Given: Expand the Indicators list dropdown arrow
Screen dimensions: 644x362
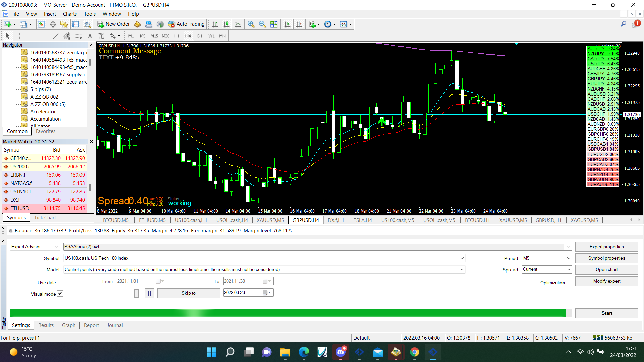Looking at the screenshot, I should (x=318, y=24).
